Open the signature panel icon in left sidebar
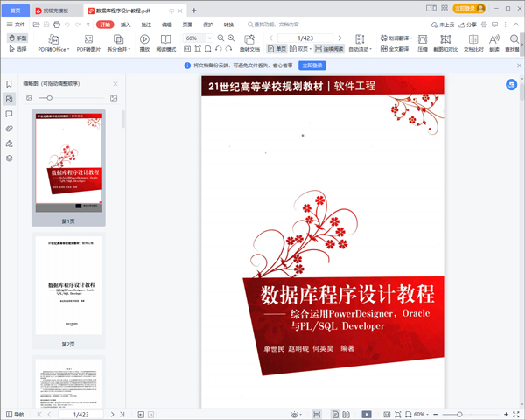Viewport: 525px width, 420px height. click(x=10, y=143)
